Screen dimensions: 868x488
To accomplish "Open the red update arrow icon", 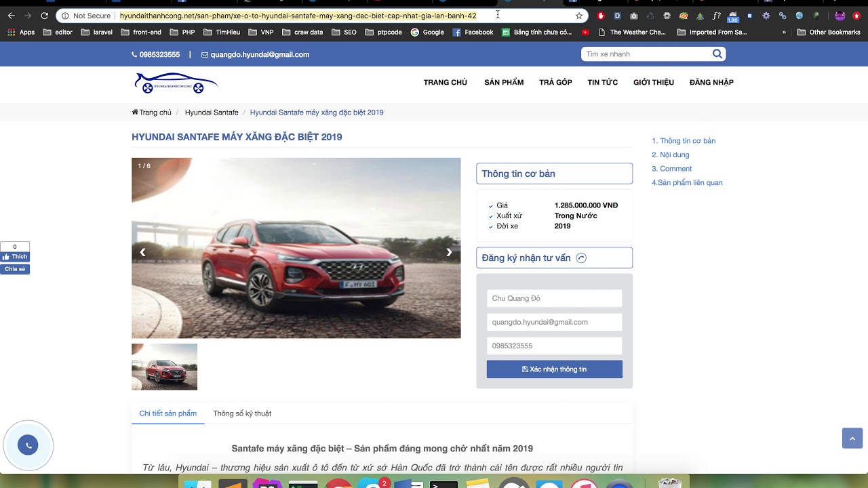I will coord(856,16).
